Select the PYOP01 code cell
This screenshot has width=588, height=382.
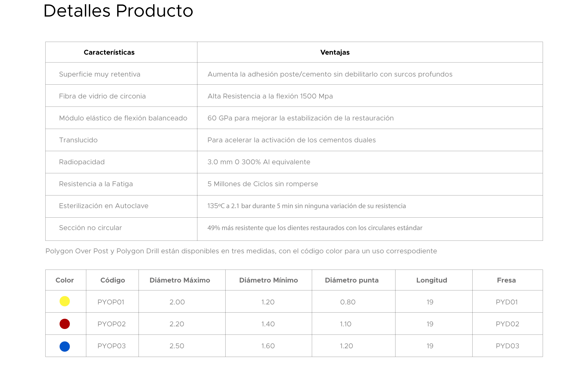coord(111,302)
